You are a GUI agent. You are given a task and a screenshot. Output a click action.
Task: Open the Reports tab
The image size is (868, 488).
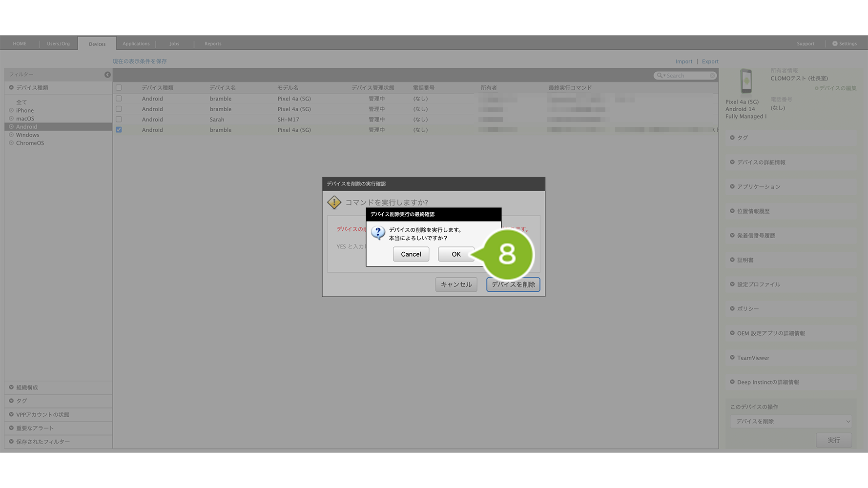click(x=213, y=44)
